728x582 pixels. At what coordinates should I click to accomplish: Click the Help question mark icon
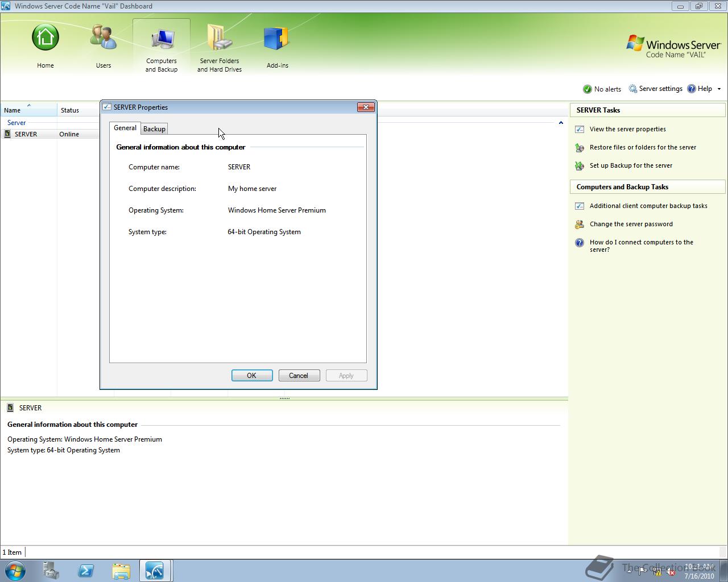tap(692, 89)
